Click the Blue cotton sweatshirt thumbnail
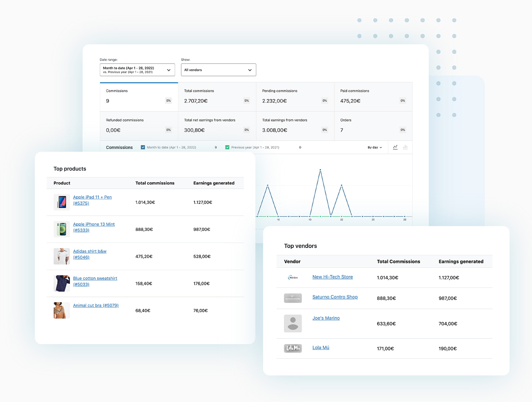 (x=61, y=283)
